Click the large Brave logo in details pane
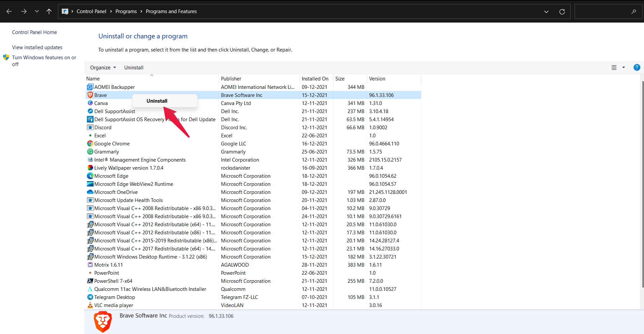Screen dimensions: 644x334 103,322
